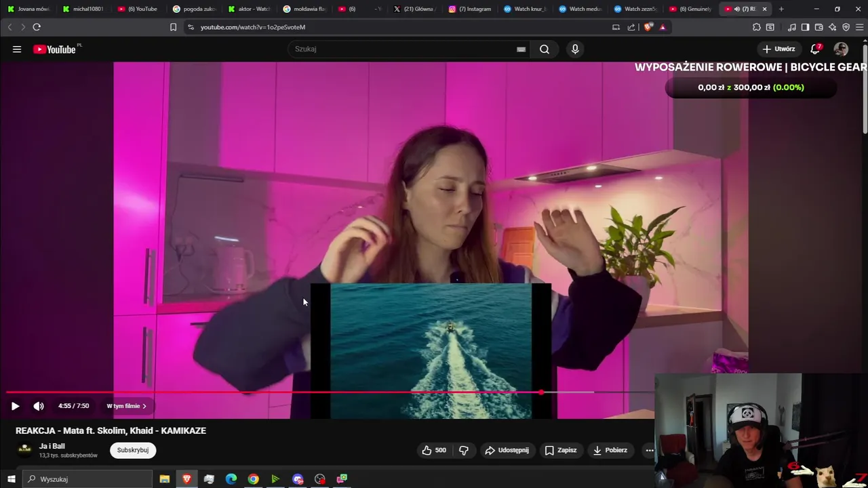This screenshot has height=488, width=868.
Task: Click the Wyszukaj taskbar search box
Action: (x=87, y=479)
